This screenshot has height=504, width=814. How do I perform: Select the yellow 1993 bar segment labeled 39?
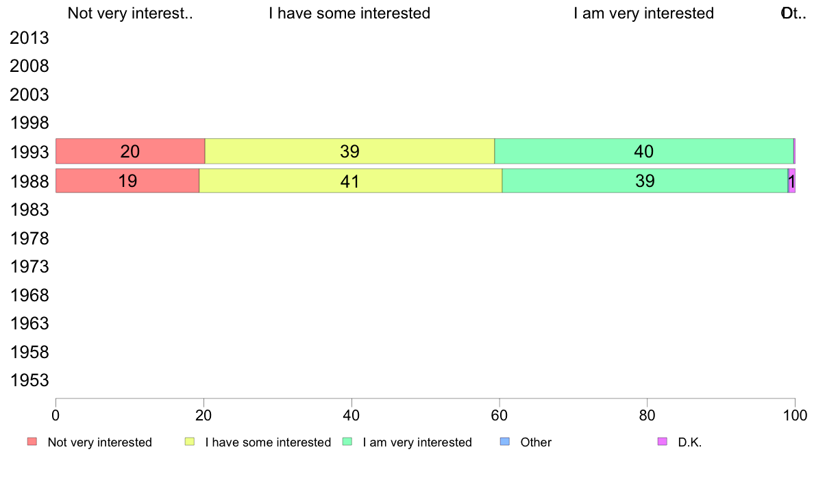[350, 151]
